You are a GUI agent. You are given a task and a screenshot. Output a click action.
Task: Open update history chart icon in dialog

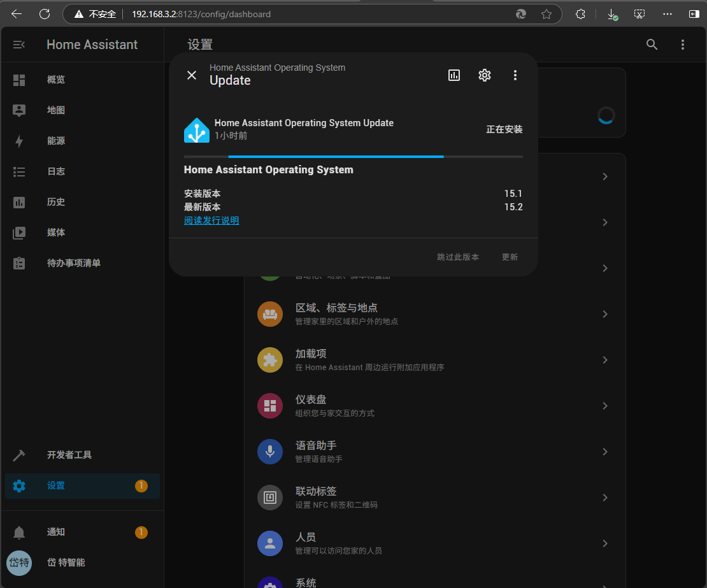pyautogui.click(x=454, y=75)
